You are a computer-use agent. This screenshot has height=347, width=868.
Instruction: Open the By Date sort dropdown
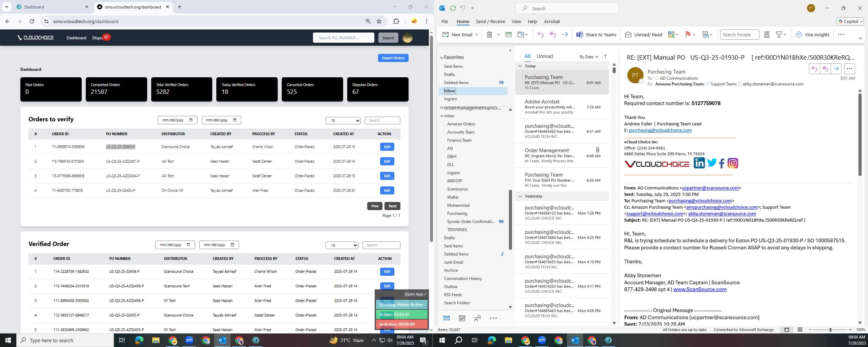[589, 57]
